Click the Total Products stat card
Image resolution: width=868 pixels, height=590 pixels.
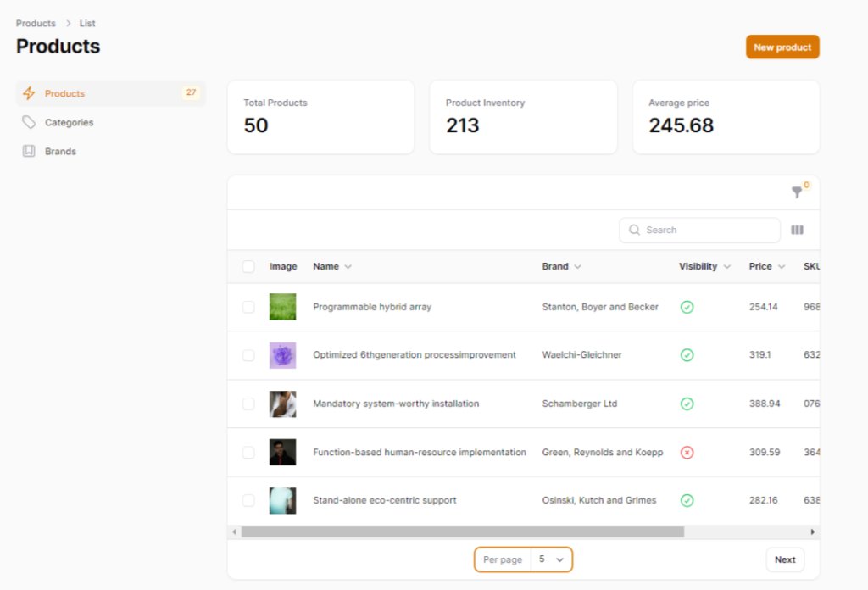tap(320, 117)
